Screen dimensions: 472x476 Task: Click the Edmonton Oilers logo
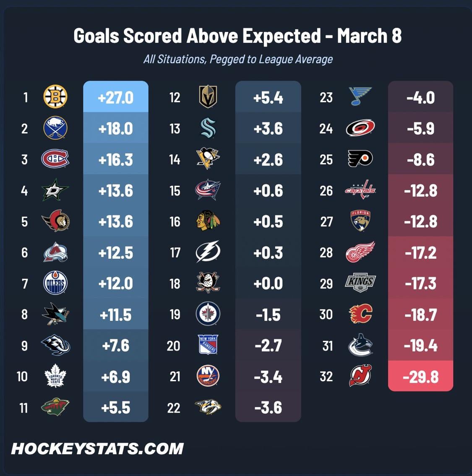point(55,283)
